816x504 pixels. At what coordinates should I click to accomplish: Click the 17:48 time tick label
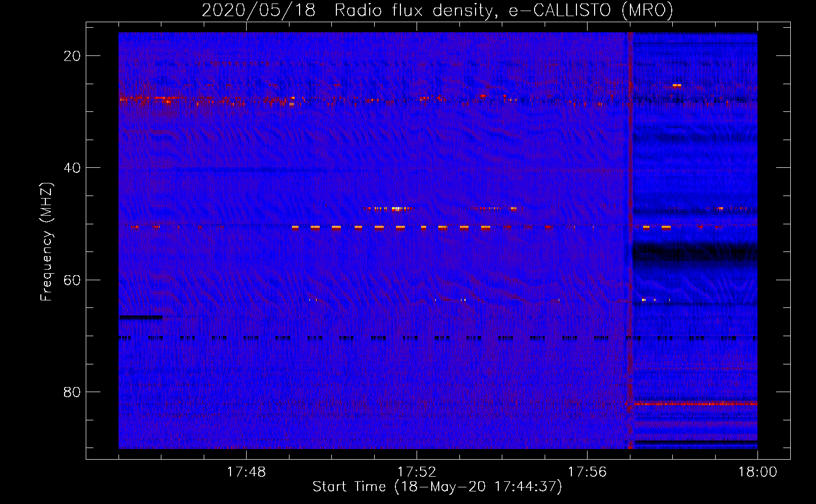pos(246,472)
